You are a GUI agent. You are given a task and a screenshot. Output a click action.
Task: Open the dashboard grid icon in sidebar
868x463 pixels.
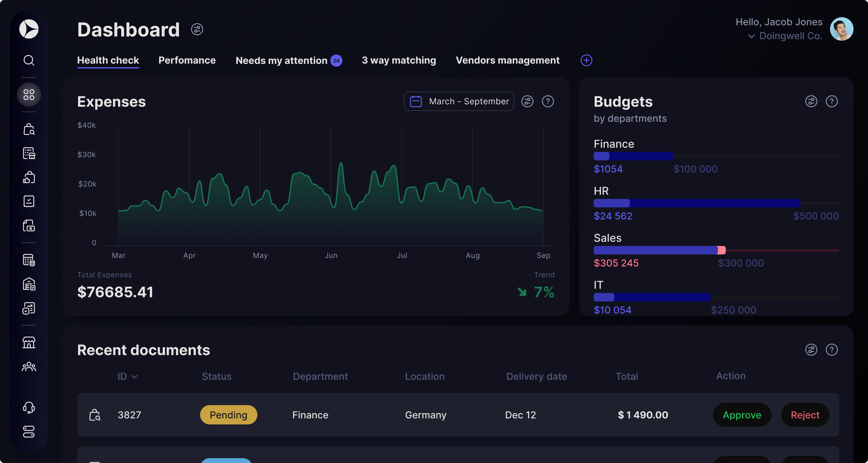[29, 95]
